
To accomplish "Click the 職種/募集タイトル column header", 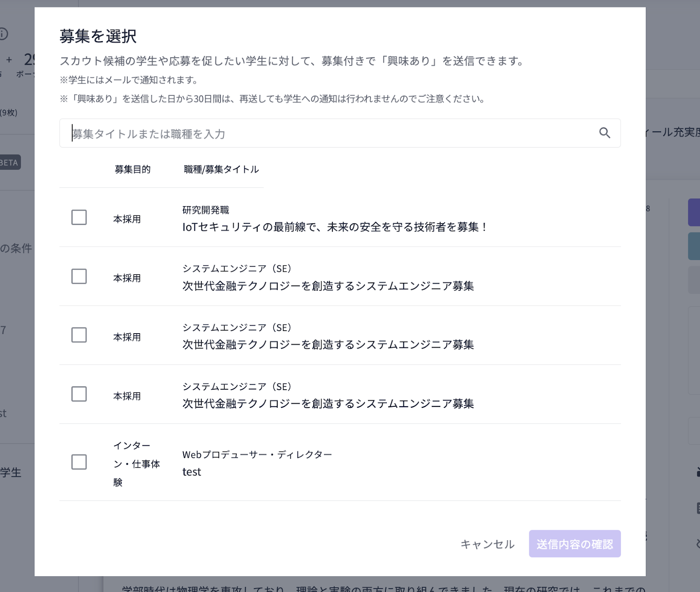I will pyautogui.click(x=221, y=169).
